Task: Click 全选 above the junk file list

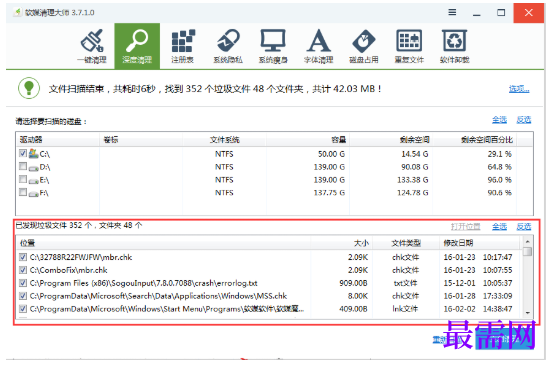Action: [x=499, y=227]
